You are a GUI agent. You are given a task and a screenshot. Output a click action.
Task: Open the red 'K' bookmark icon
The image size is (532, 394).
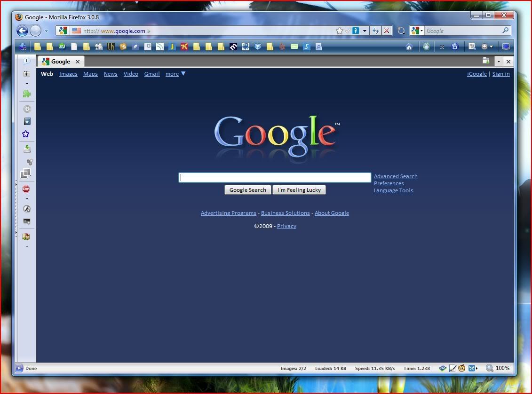(x=184, y=47)
